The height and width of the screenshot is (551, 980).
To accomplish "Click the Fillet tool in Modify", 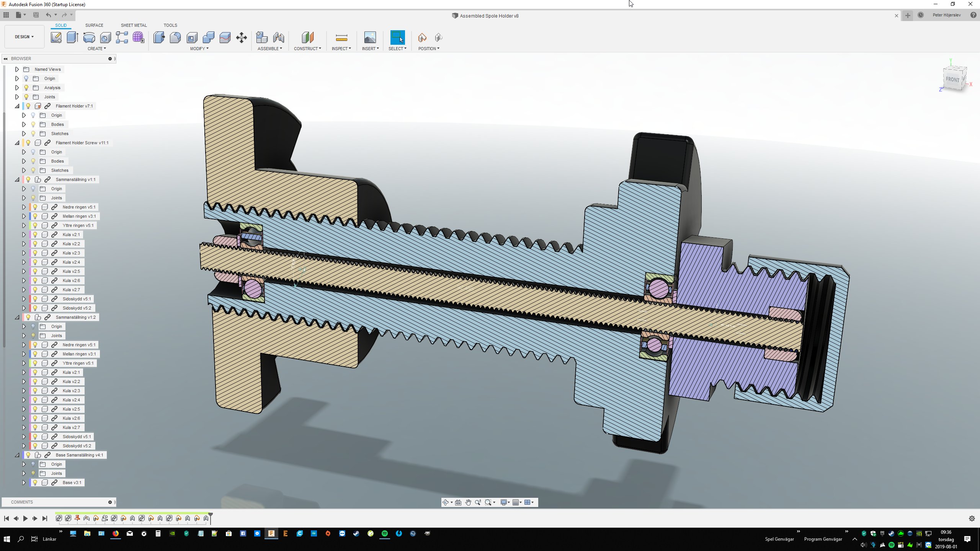I will [x=175, y=37].
